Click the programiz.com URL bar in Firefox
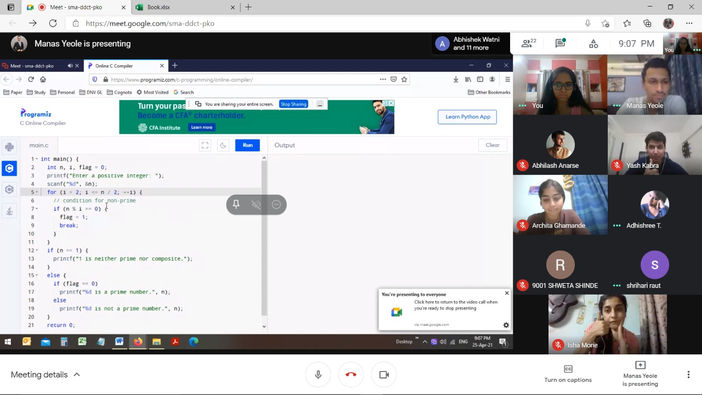Viewport: 702px width, 395px height. tap(242, 80)
